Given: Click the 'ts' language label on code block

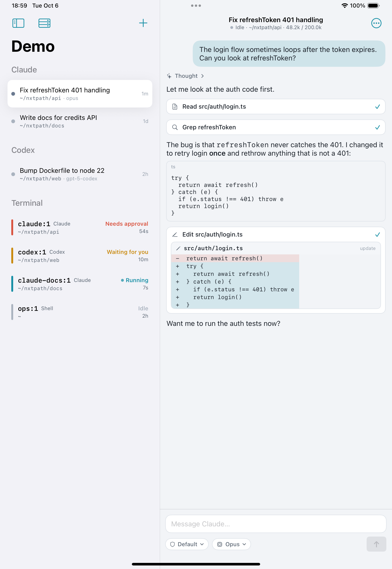Looking at the screenshot, I should click(x=173, y=167).
